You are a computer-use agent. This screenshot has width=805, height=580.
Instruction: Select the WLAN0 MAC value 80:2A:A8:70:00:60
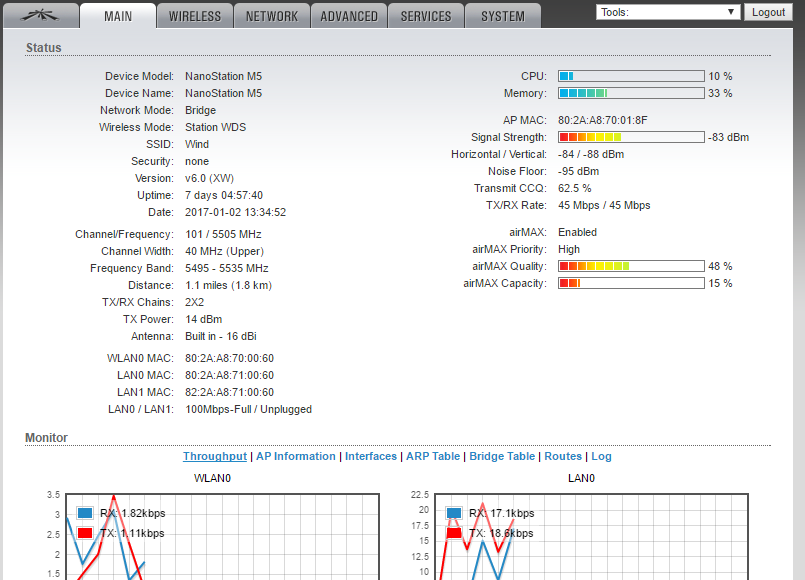pyautogui.click(x=229, y=358)
